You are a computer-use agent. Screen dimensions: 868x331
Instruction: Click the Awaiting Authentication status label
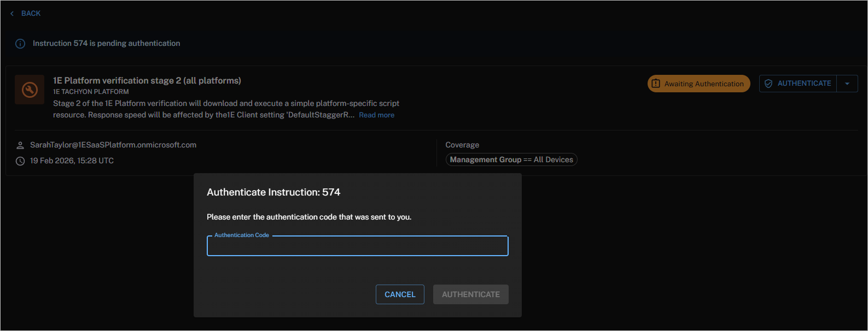(x=703, y=84)
